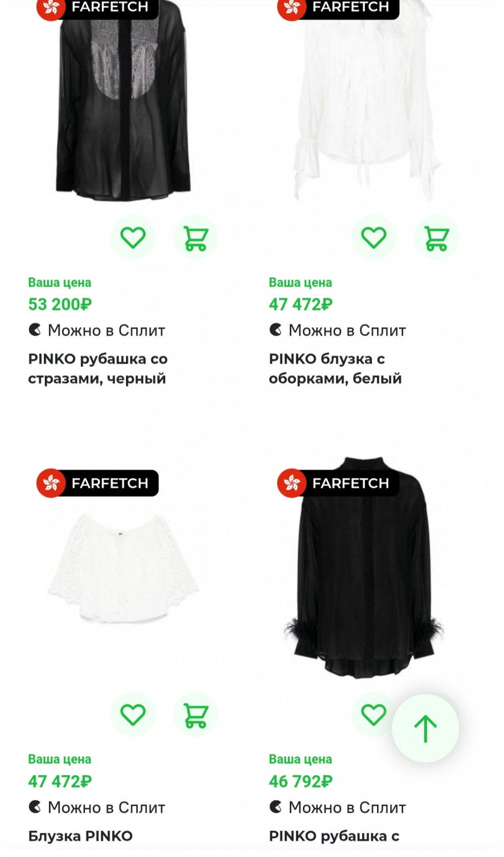Screen dimensions: 504x857
Task: Open 'PINKO рубашка со стразами, черный' title
Action: click(x=98, y=369)
